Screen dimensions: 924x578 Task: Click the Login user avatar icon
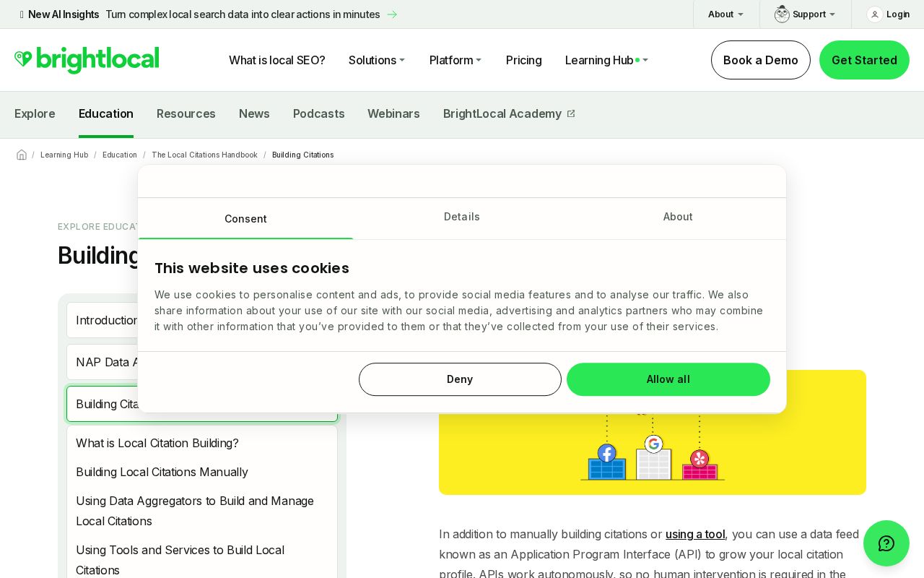[x=874, y=14]
